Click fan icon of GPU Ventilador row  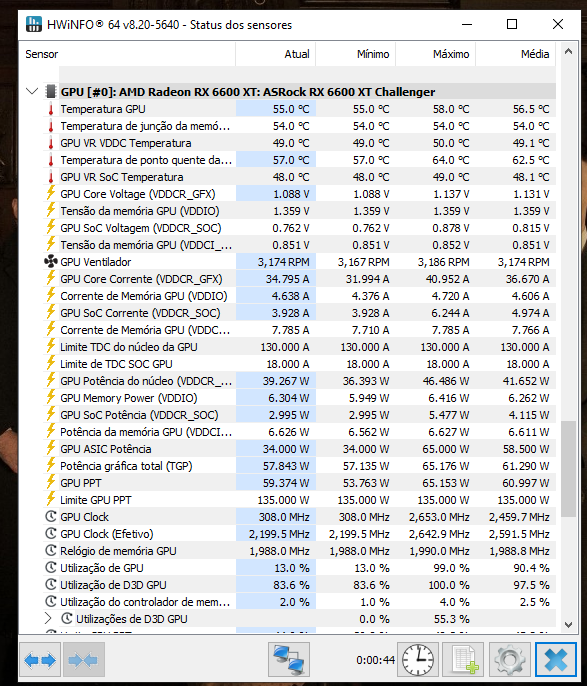pos(51,262)
